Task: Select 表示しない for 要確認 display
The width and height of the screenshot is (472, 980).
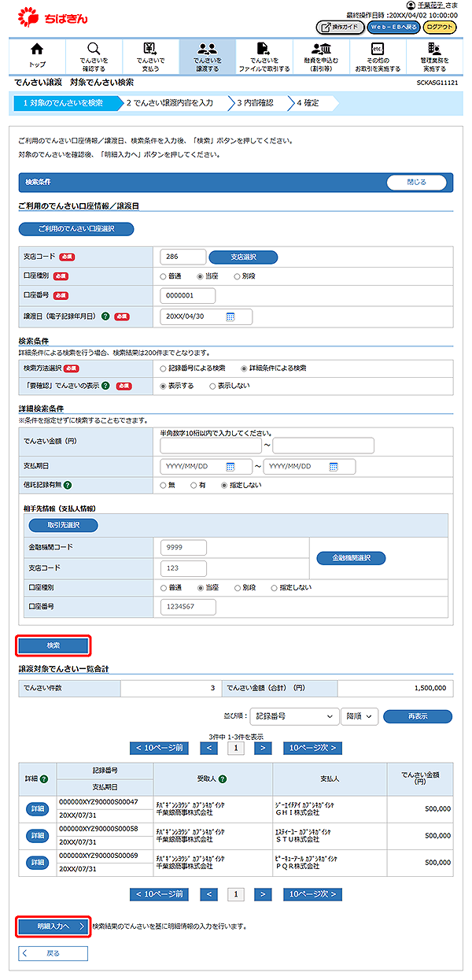Action: (x=212, y=386)
